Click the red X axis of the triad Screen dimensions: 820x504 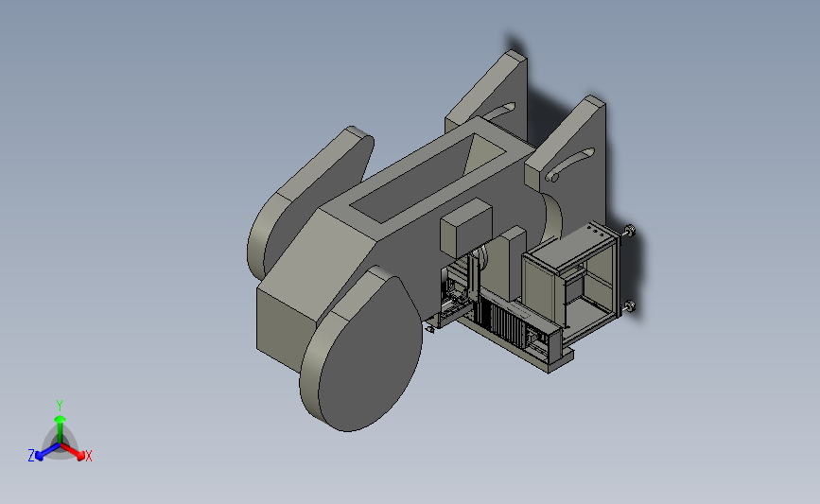click(x=75, y=452)
